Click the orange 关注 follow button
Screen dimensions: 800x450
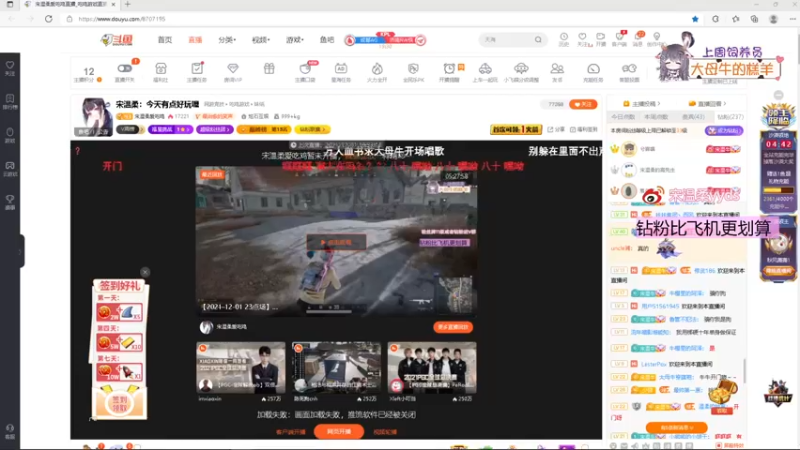click(x=583, y=104)
